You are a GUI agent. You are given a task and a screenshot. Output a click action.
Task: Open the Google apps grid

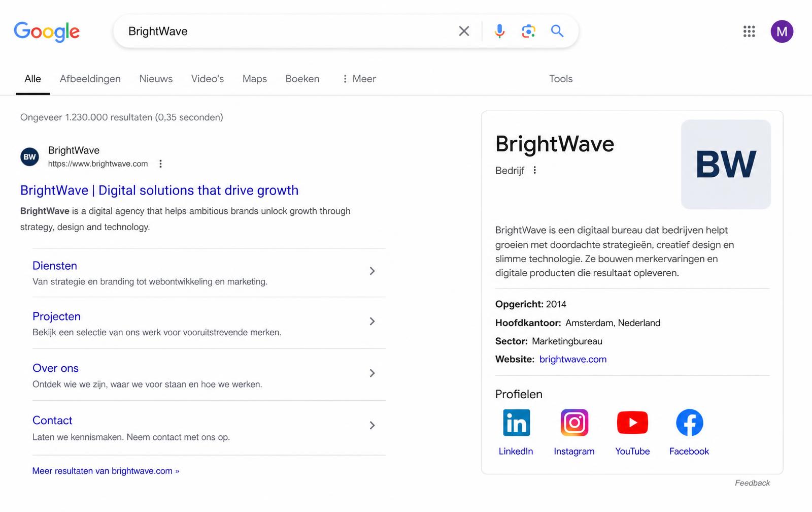coord(749,31)
